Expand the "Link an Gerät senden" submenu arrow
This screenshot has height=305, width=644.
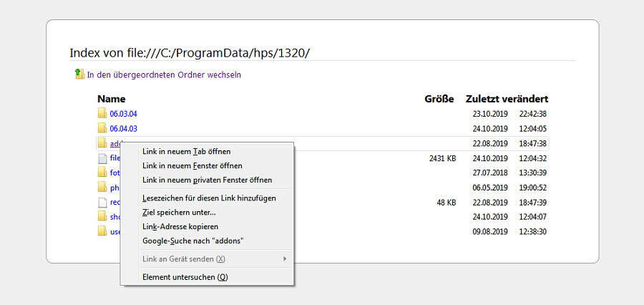(286, 258)
